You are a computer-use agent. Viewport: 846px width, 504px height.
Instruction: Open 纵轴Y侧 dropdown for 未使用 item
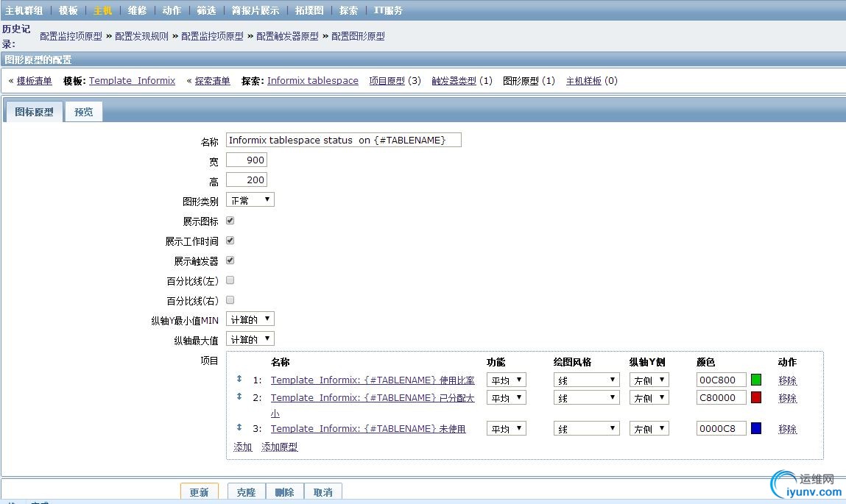(x=649, y=428)
